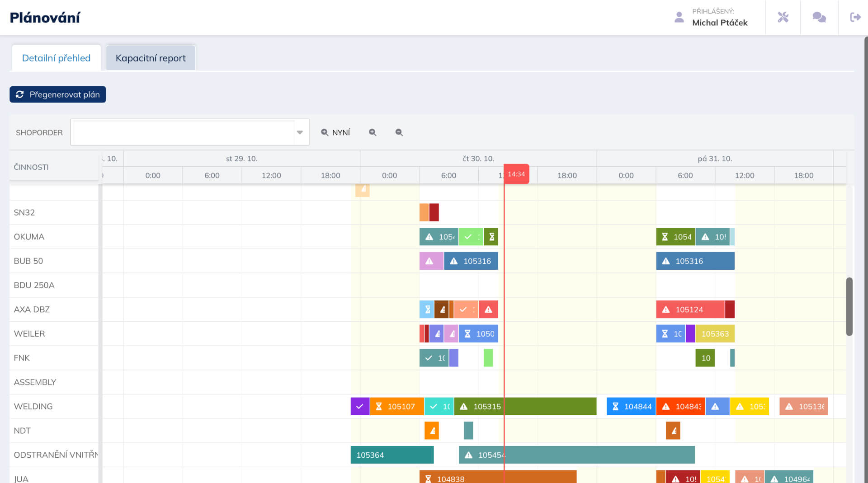The height and width of the screenshot is (483, 868).
Task: Click the zoom out magnifier icon
Action: (399, 132)
